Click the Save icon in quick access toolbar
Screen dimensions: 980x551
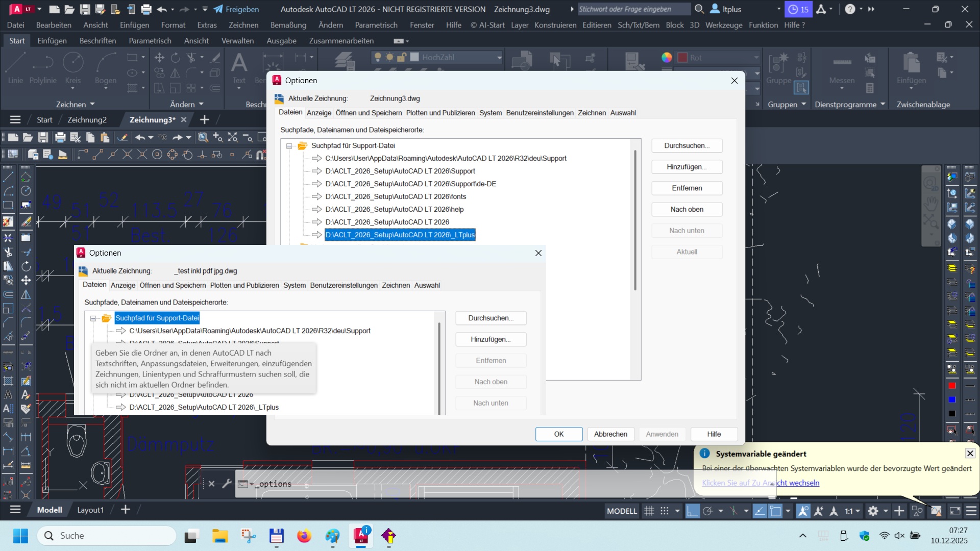pos(85,9)
